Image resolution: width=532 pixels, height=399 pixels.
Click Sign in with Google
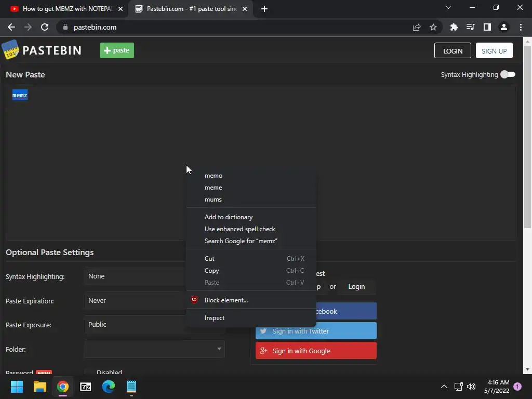click(316, 351)
